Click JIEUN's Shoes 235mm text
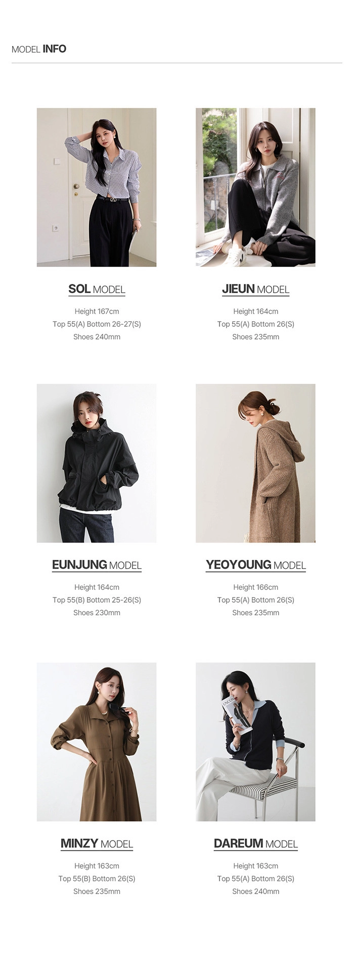Screen dimensions: 354x980 click(x=255, y=336)
